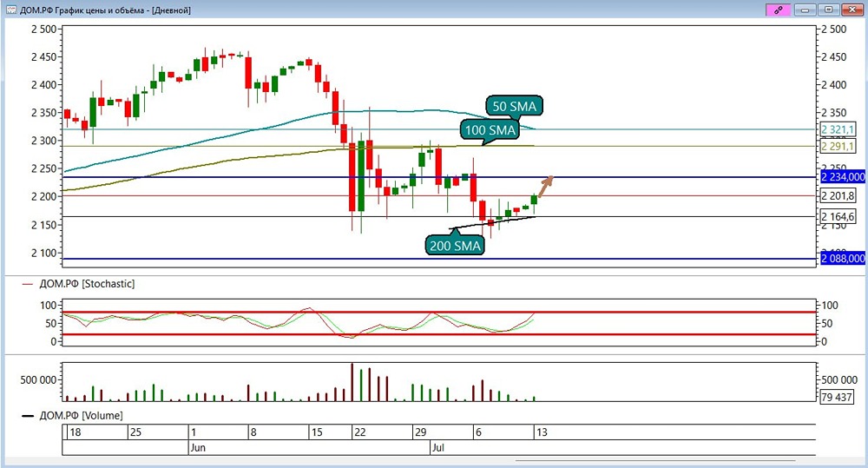The height and width of the screenshot is (468, 868).
Task: Click the pink link-chain icon button
Action: coord(778,10)
